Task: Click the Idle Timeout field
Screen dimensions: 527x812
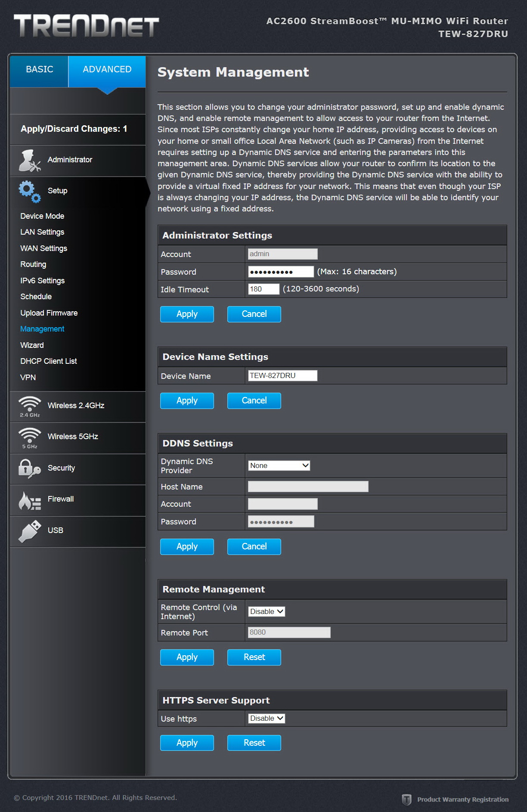Action: (263, 289)
